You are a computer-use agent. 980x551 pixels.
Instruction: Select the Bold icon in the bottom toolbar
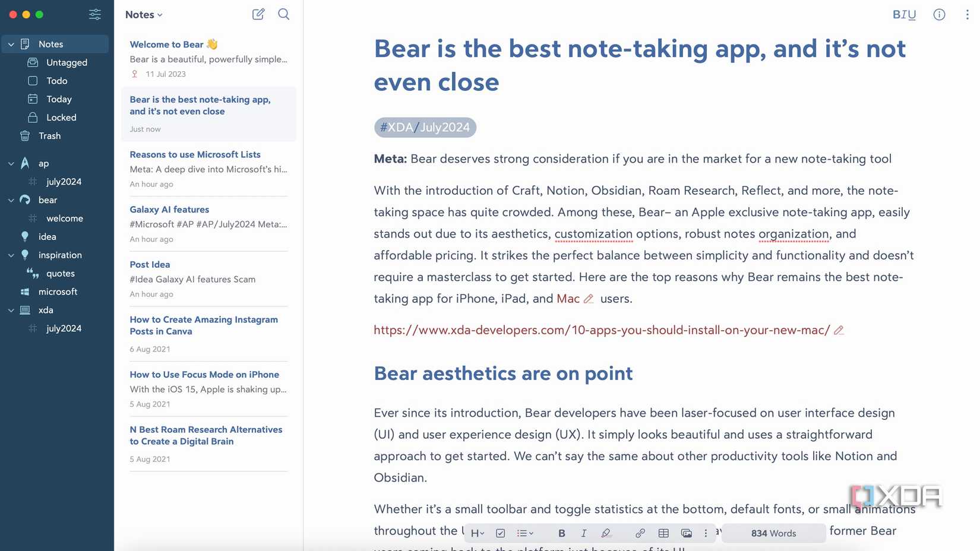pos(561,533)
